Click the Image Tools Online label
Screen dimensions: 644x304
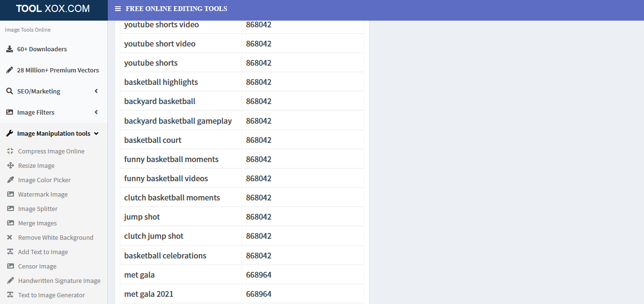[28, 30]
